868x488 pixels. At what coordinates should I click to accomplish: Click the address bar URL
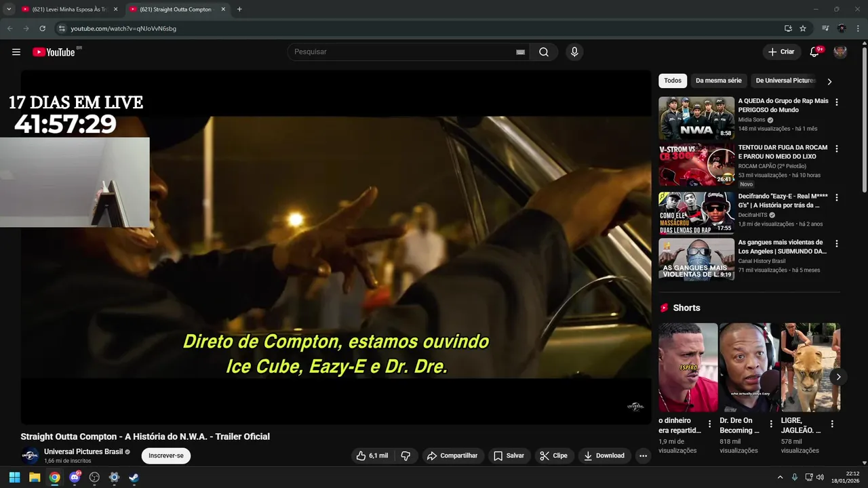point(123,28)
